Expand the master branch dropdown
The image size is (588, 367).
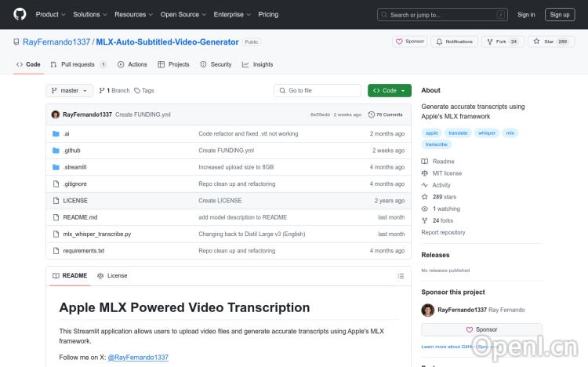point(70,91)
